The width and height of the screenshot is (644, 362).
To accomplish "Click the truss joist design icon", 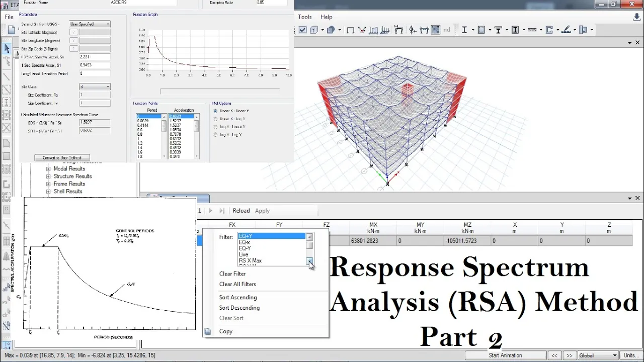I will pyautogui.click(x=532, y=30).
